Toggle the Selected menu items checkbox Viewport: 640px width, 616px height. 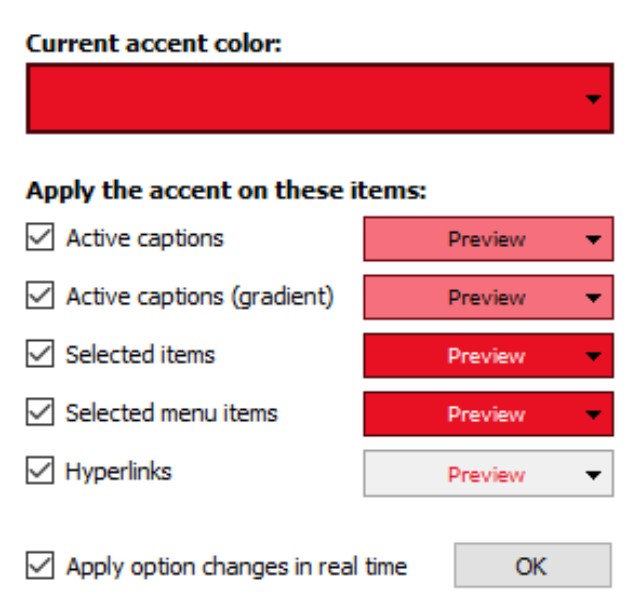40,413
